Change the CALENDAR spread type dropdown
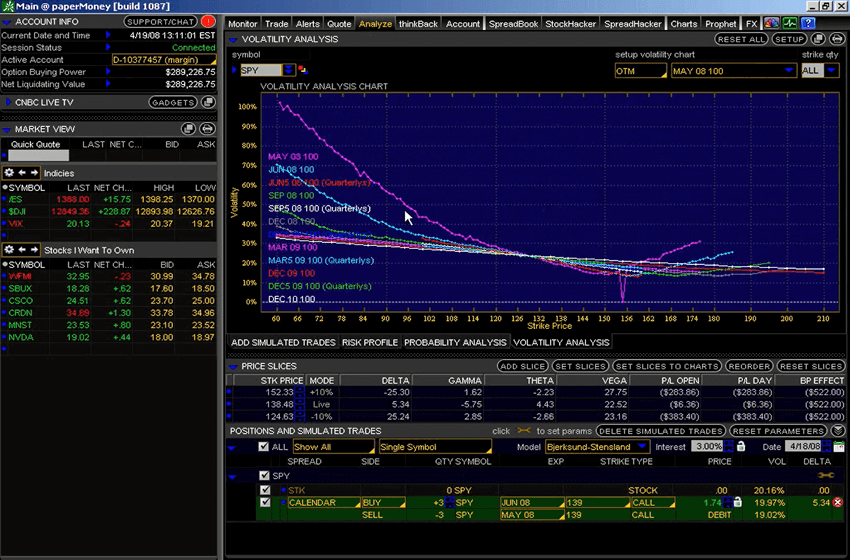The image size is (850, 560). coord(324,503)
